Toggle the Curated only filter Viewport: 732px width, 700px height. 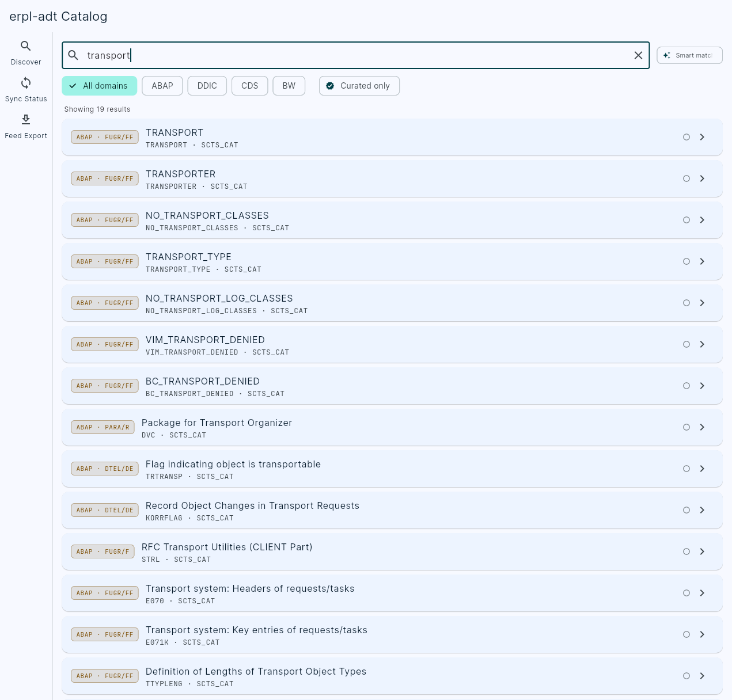tap(359, 86)
